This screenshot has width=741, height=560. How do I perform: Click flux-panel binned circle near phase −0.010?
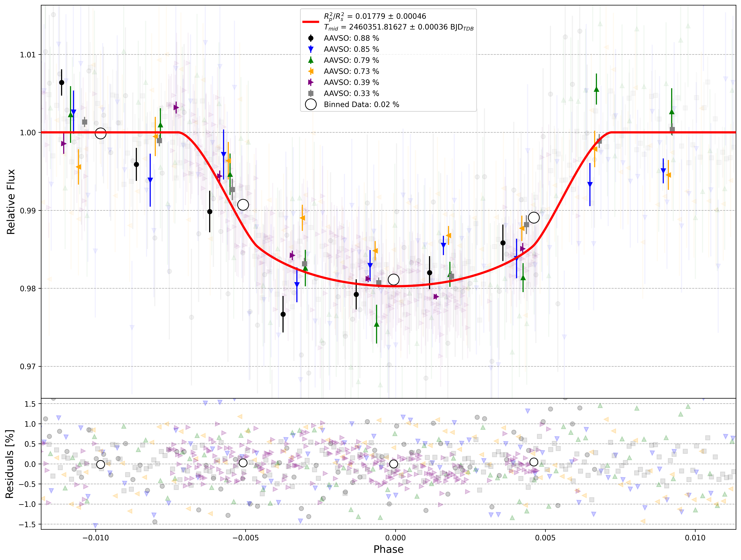coord(101,133)
